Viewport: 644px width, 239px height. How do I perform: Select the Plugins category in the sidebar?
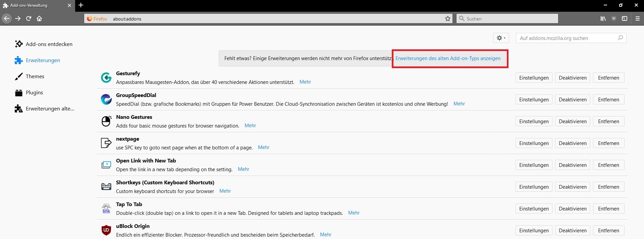34,93
